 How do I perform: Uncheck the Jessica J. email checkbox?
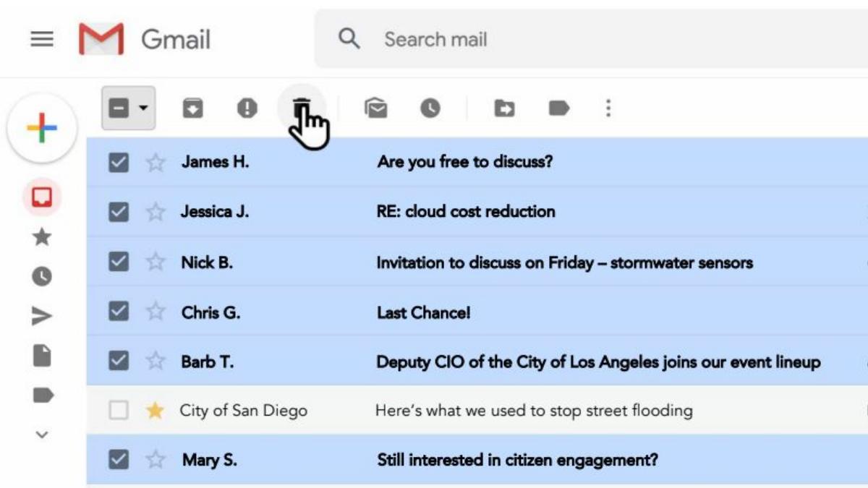[119, 212]
